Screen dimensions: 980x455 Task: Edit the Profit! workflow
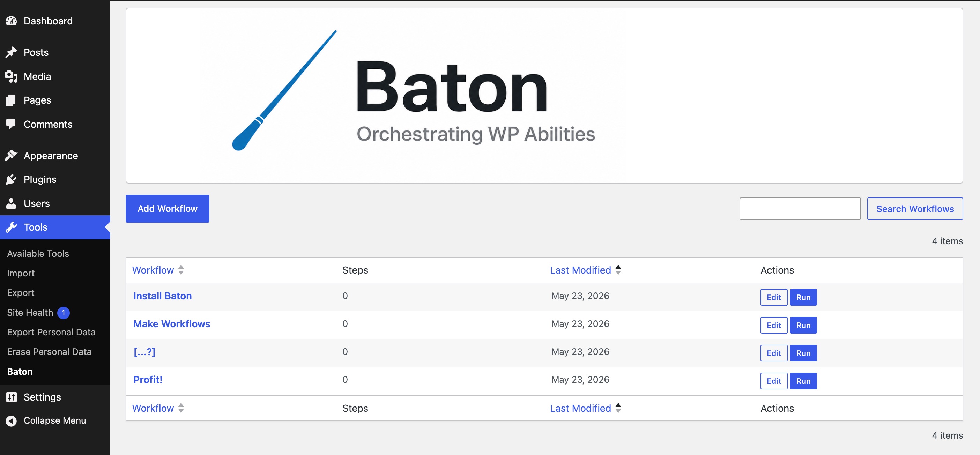coord(774,381)
